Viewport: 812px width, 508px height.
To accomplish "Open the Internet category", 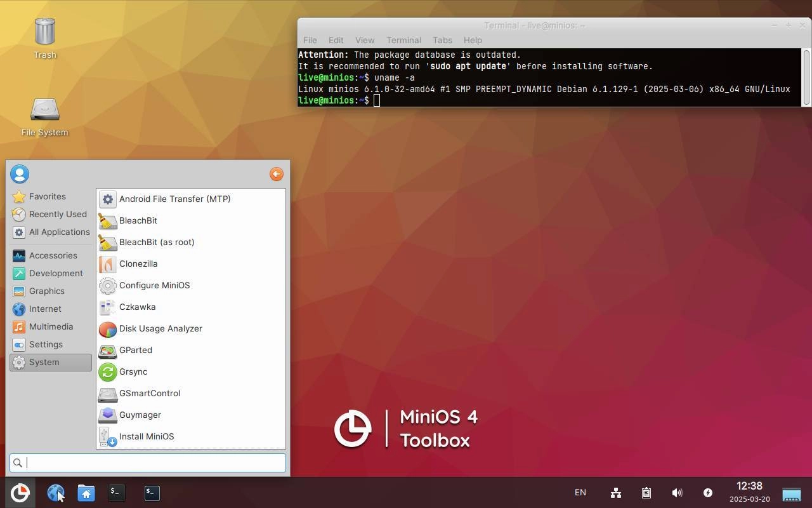I will pyautogui.click(x=51, y=309).
